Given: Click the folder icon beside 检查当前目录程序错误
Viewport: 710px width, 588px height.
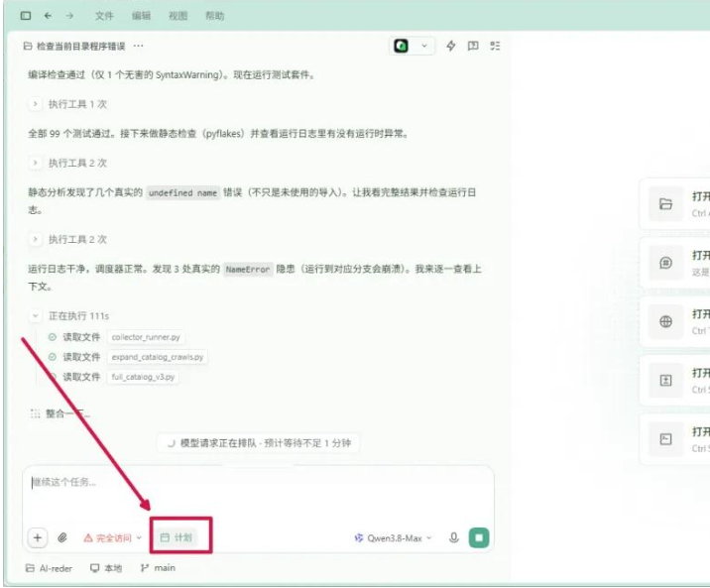Looking at the screenshot, I should pos(28,46).
